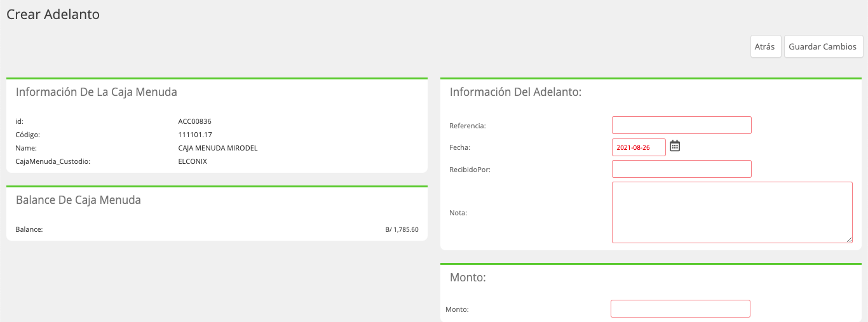Click the Código: label
Viewport: 868px width, 322px height.
pos(28,135)
